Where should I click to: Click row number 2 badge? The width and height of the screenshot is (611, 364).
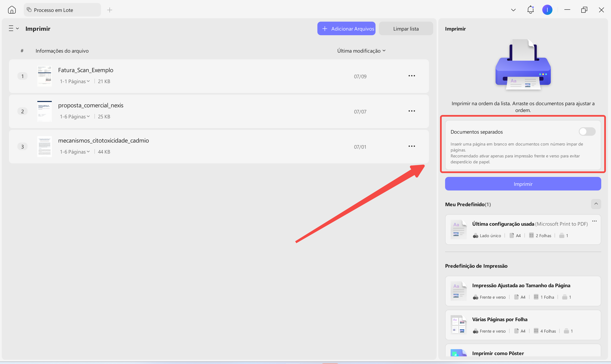(22, 111)
